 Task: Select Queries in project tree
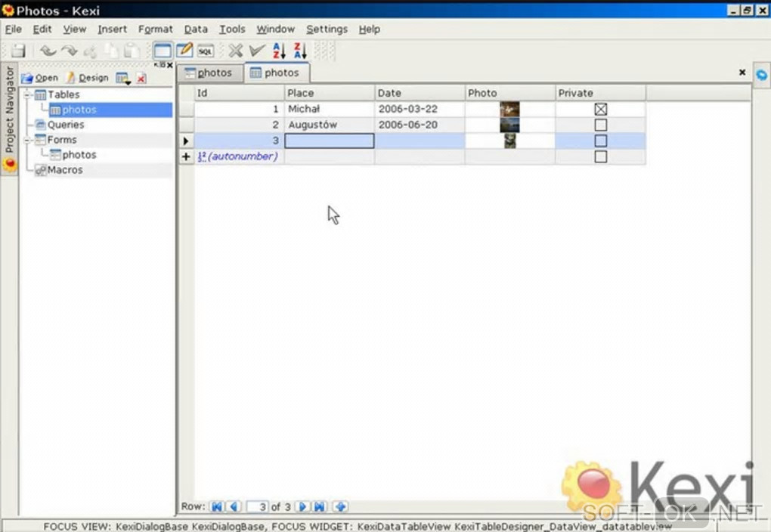pos(66,125)
